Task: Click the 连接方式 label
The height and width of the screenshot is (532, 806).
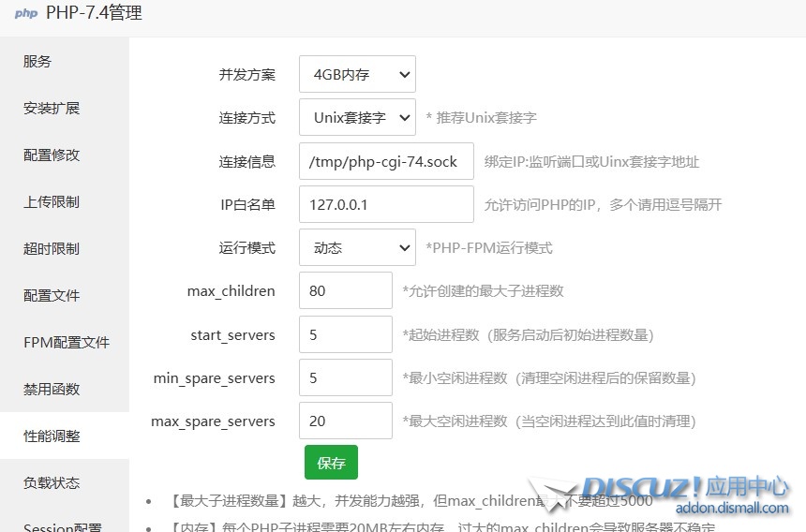Action: point(247,118)
